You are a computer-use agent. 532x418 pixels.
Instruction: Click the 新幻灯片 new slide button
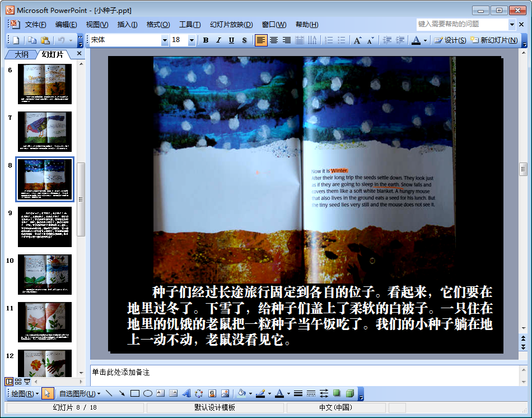click(494, 40)
